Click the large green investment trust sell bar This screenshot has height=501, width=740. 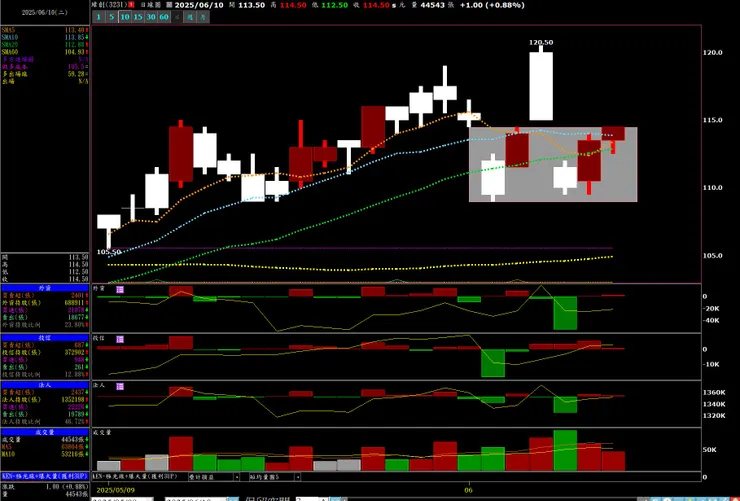pos(493,363)
